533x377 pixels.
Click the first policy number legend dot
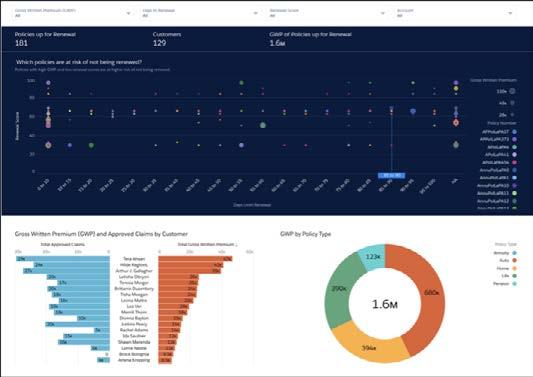coord(514,132)
